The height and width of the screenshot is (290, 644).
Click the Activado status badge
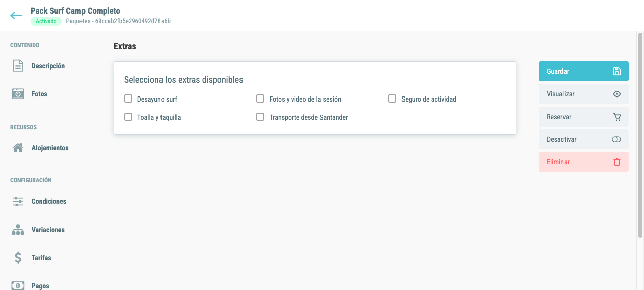(x=46, y=21)
